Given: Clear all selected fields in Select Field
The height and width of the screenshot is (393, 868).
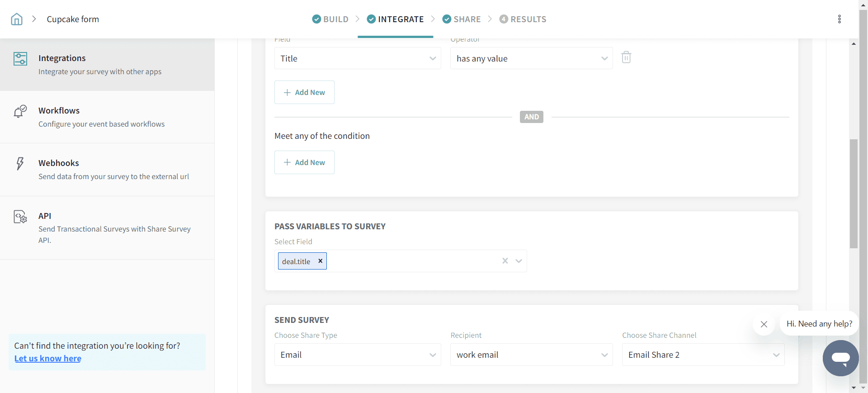Looking at the screenshot, I should (505, 261).
